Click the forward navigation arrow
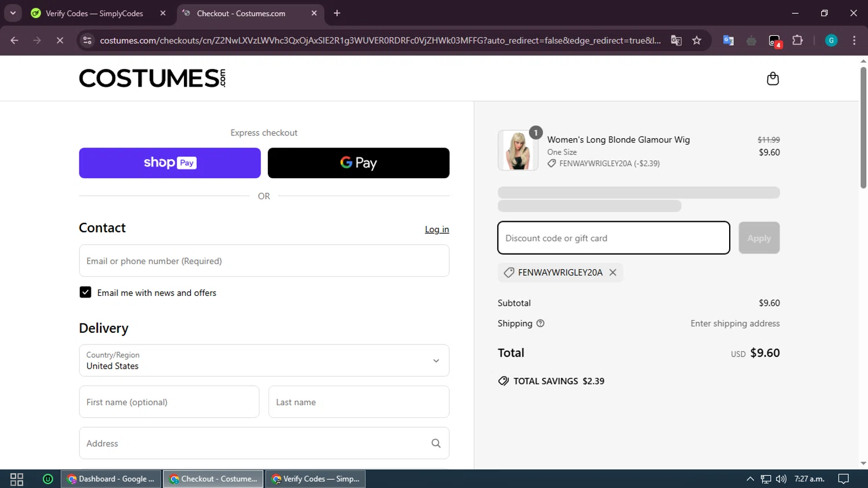Image resolution: width=868 pixels, height=488 pixels. [x=37, y=41]
